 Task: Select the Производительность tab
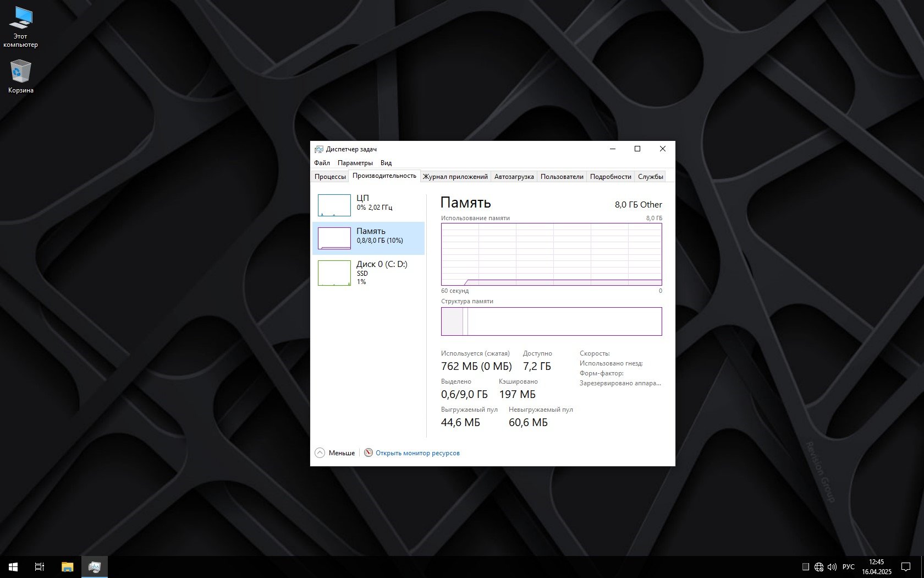(384, 176)
